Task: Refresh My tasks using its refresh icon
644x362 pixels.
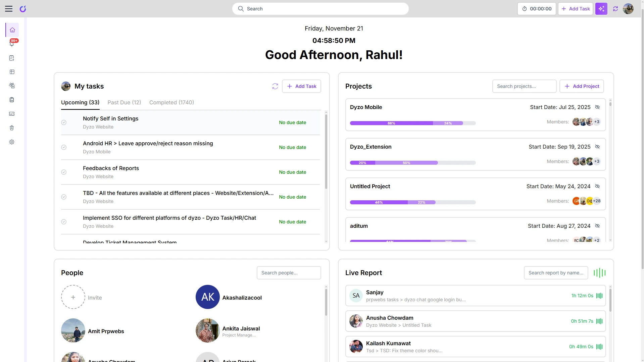Action: (275, 86)
